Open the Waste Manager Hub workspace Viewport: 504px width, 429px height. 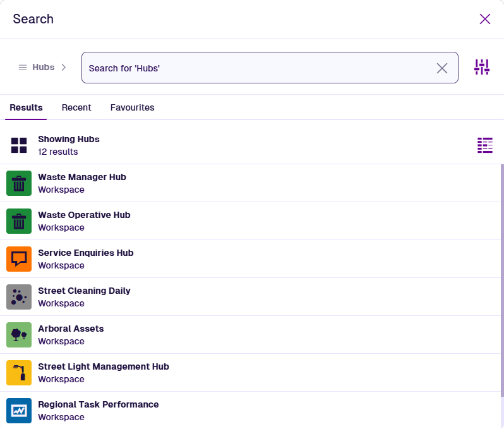[82, 178]
